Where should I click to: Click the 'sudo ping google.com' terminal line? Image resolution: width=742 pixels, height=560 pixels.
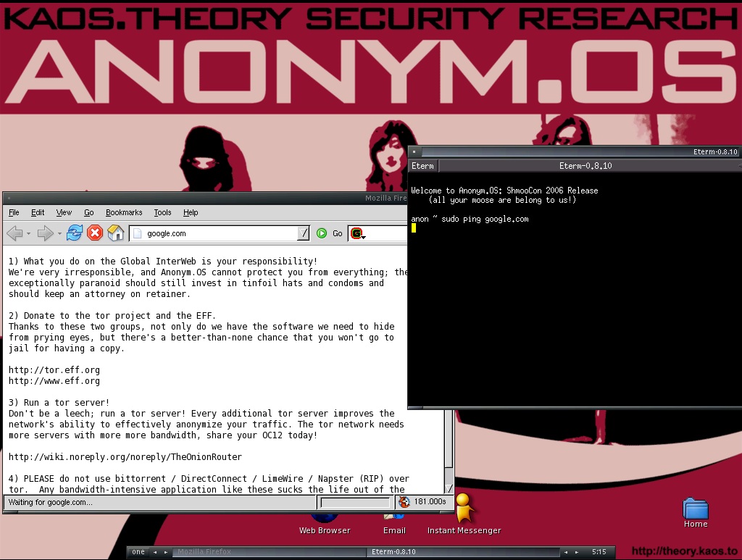[x=470, y=219]
